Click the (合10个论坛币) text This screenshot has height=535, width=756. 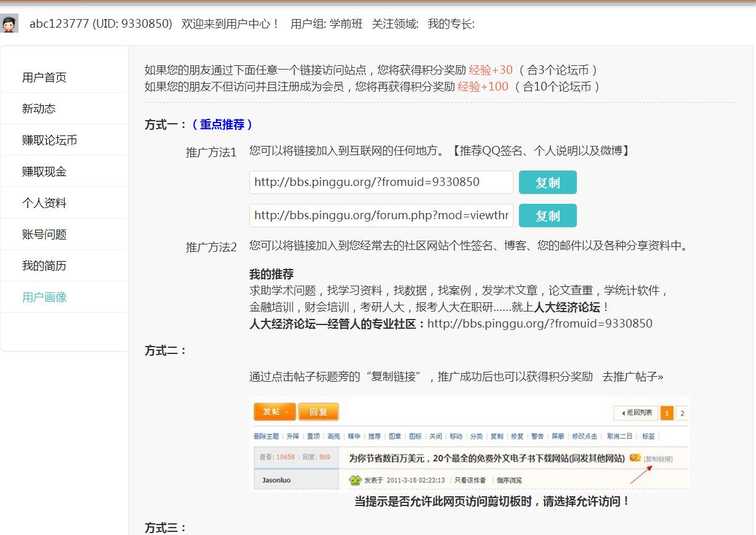[558, 87]
